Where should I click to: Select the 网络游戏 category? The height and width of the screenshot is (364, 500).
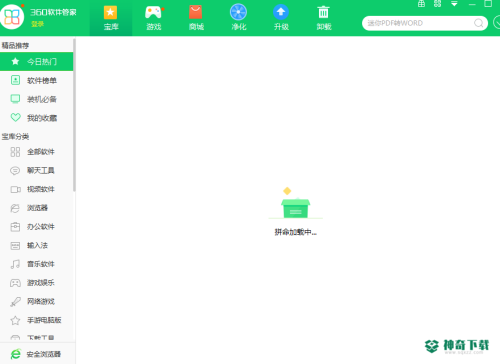tap(36, 301)
